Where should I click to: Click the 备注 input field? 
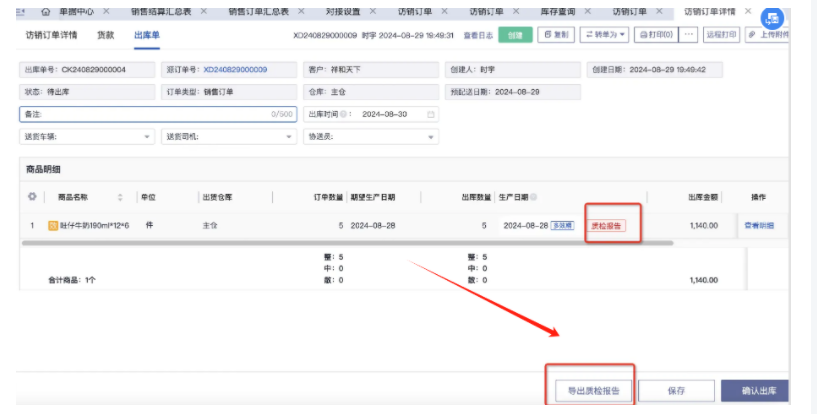tap(150, 114)
